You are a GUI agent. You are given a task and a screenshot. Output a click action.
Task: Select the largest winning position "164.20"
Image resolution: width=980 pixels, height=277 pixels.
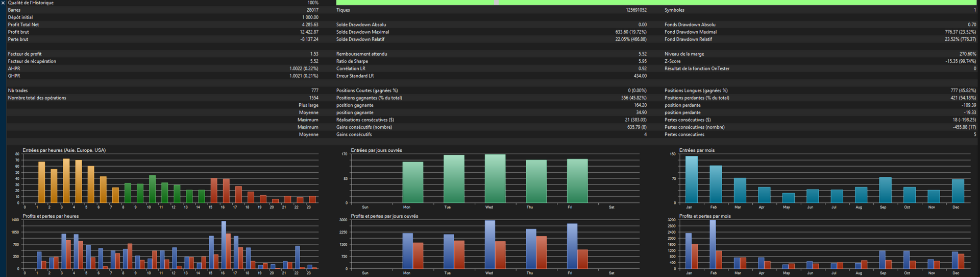[x=640, y=105]
